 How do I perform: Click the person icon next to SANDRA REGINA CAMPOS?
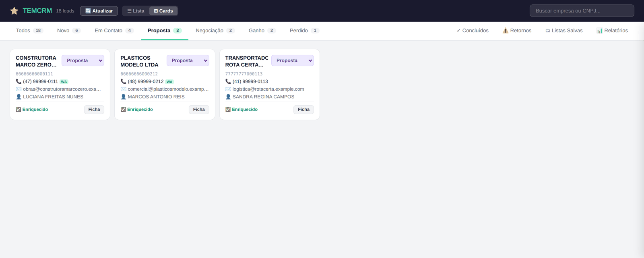[x=228, y=97]
